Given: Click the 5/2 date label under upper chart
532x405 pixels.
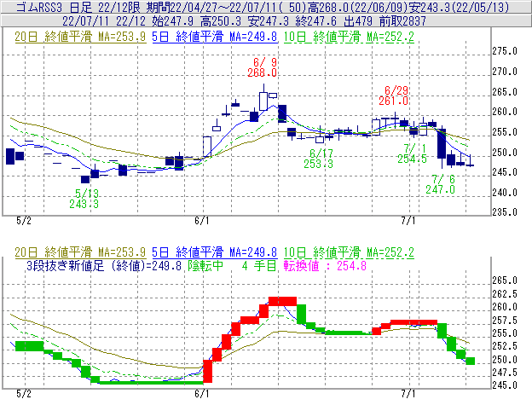Looking at the screenshot, I should (24, 221).
